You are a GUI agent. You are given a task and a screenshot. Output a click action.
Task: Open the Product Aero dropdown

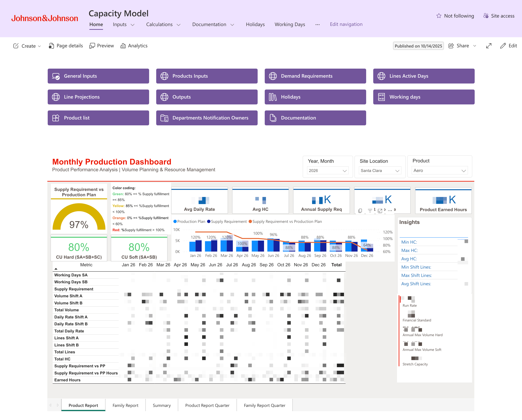tap(439, 170)
